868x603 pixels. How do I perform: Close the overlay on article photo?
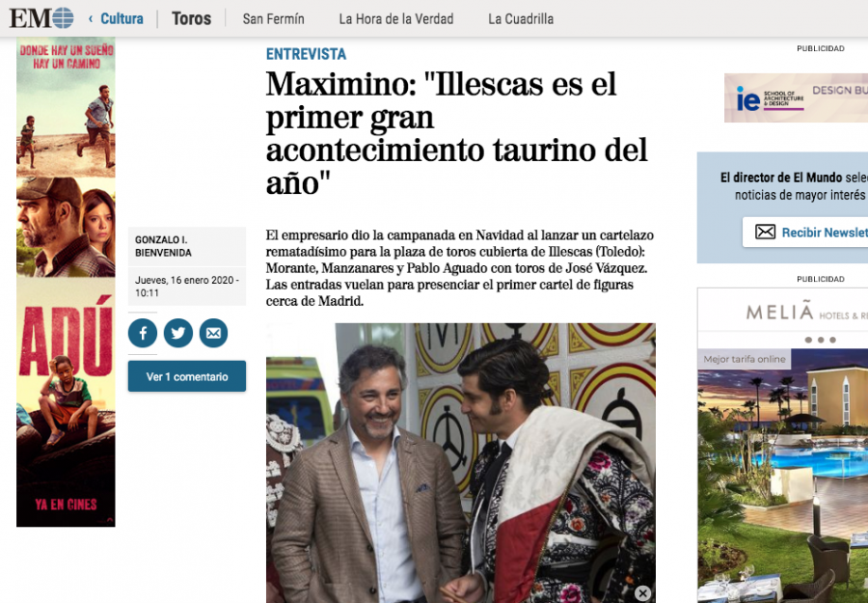click(642, 593)
